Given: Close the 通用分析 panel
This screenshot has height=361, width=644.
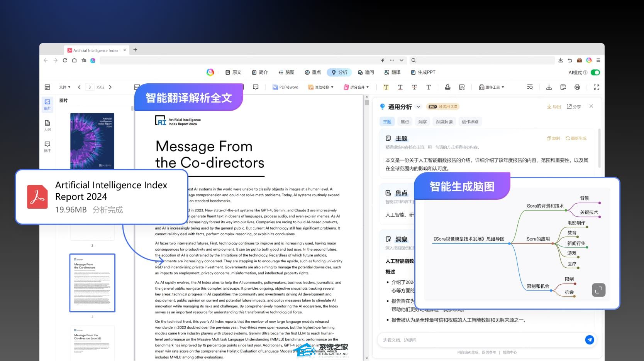Looking at the screenshot, I should point(591,106).
